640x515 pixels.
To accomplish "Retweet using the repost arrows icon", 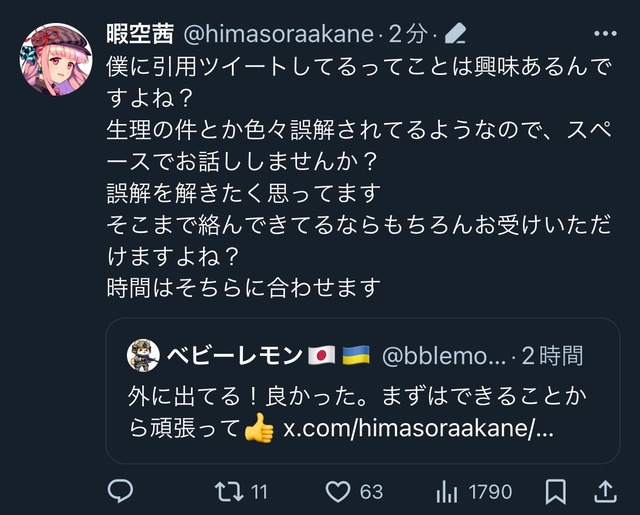I will [x=229, y=491].
